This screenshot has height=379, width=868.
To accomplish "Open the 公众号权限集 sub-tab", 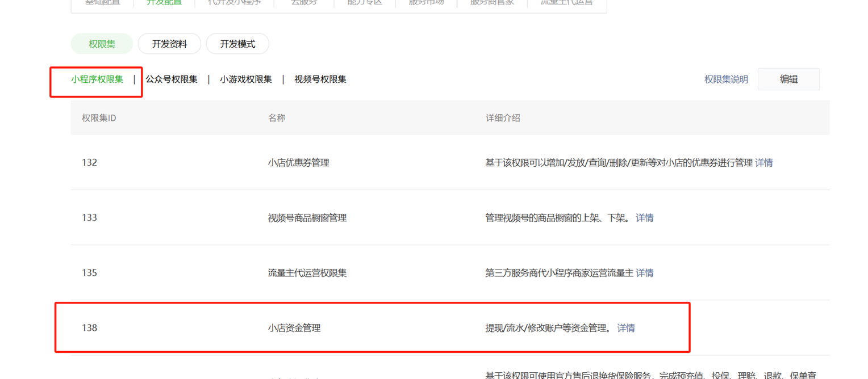I will [x=172, y=79].
